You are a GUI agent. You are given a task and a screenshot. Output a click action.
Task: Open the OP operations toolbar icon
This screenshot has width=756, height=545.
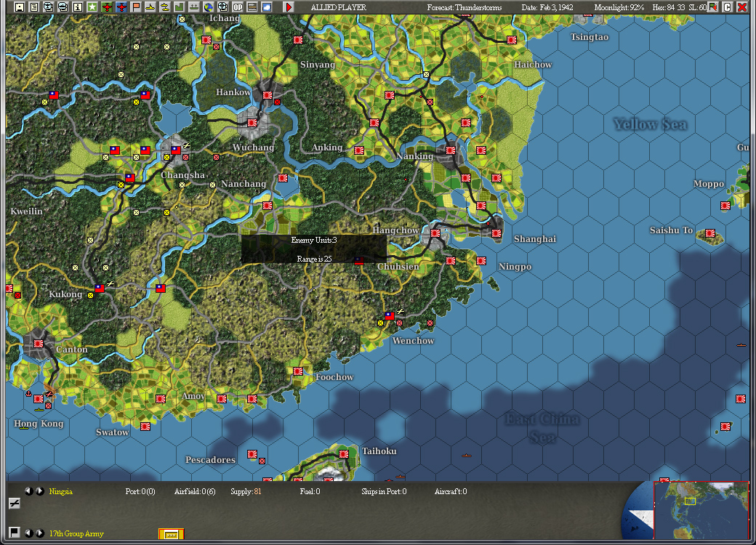point(238,7)
